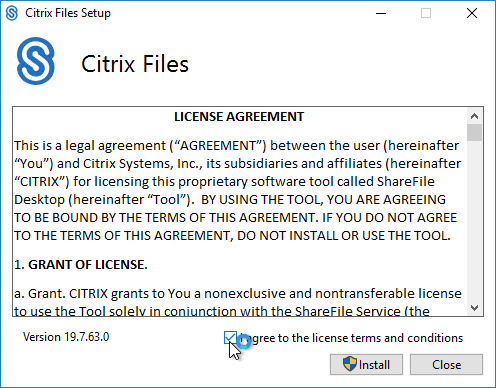Screen dimensions: 496x388
Task: Click the LICENSE AGREEMENT heading
Action: (239, 117)
